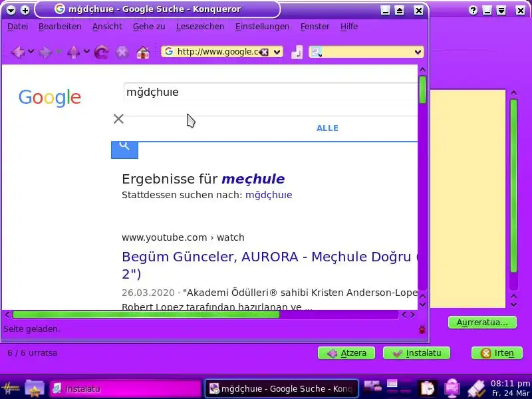Click the URL field in the address bar
The height and width of the screenshot is (399, 532).
tap(217, 52)
